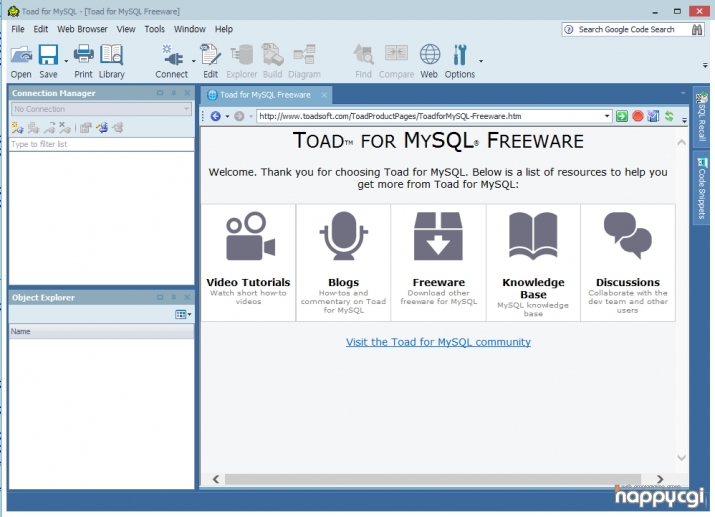Image resolution: width=715 pixels, height=517 pixels.
Task: Click the Find toolbar icon
Action: tap(363, 55)
